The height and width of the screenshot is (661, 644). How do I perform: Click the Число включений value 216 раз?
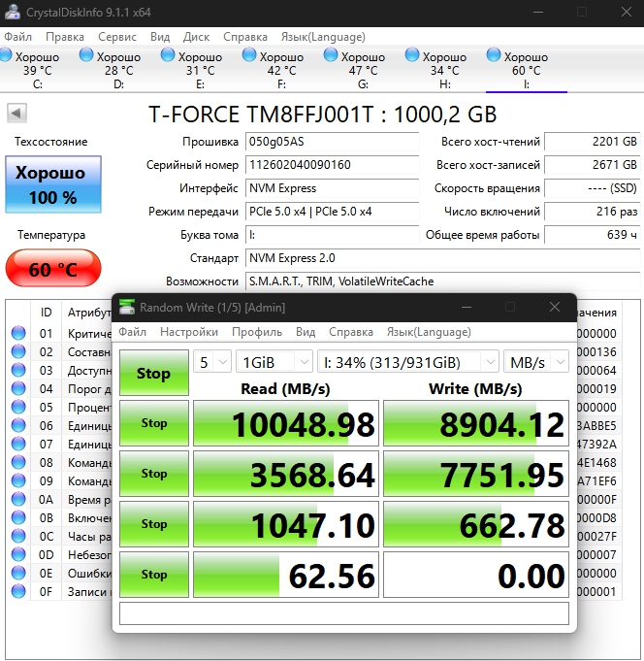[x=593, y=212]
